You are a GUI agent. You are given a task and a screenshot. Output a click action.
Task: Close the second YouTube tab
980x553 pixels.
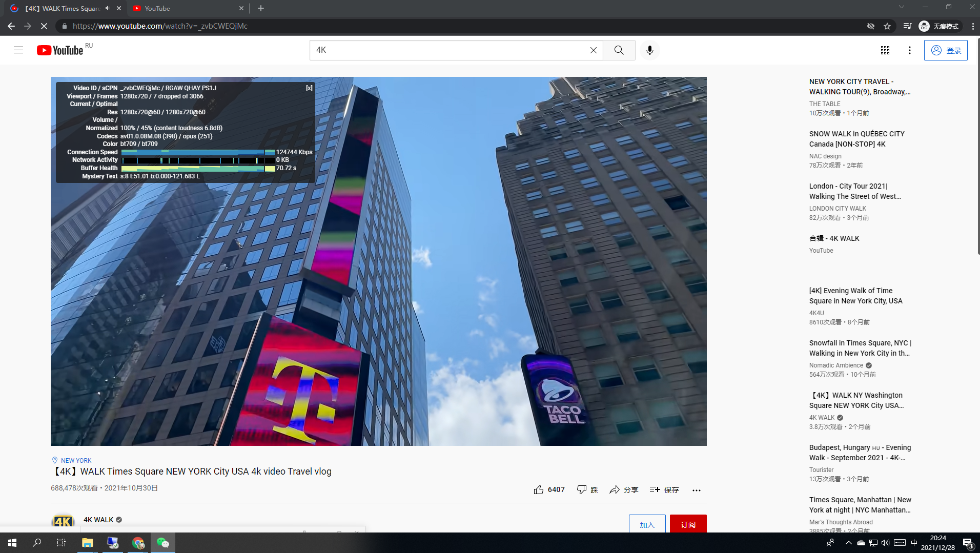pos(241,8)
